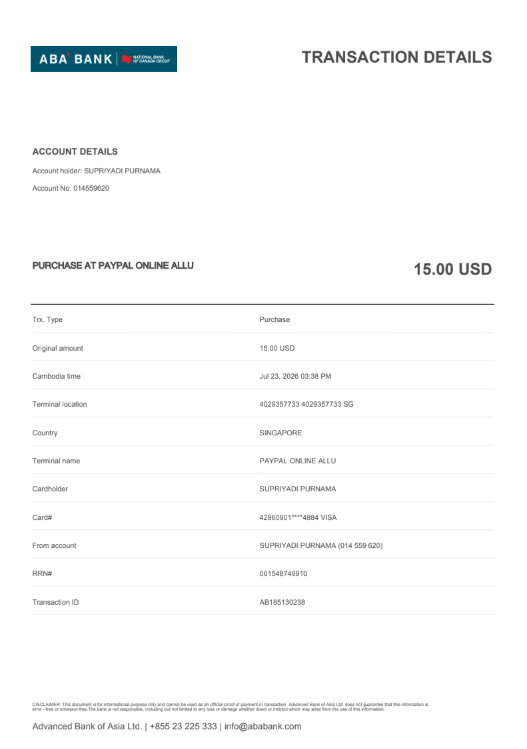Select the From account value
527x749 pixels.
tap(321, 546)
